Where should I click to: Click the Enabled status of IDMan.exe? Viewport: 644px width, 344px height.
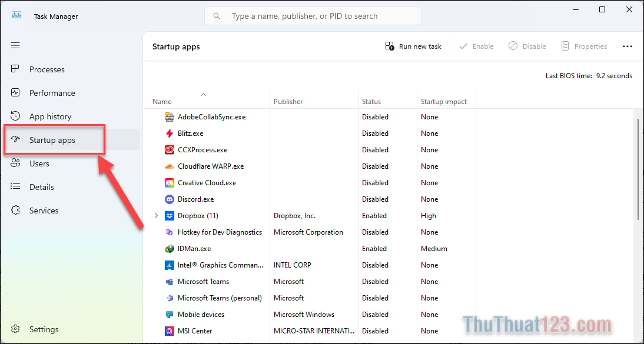tap(374, 248)
